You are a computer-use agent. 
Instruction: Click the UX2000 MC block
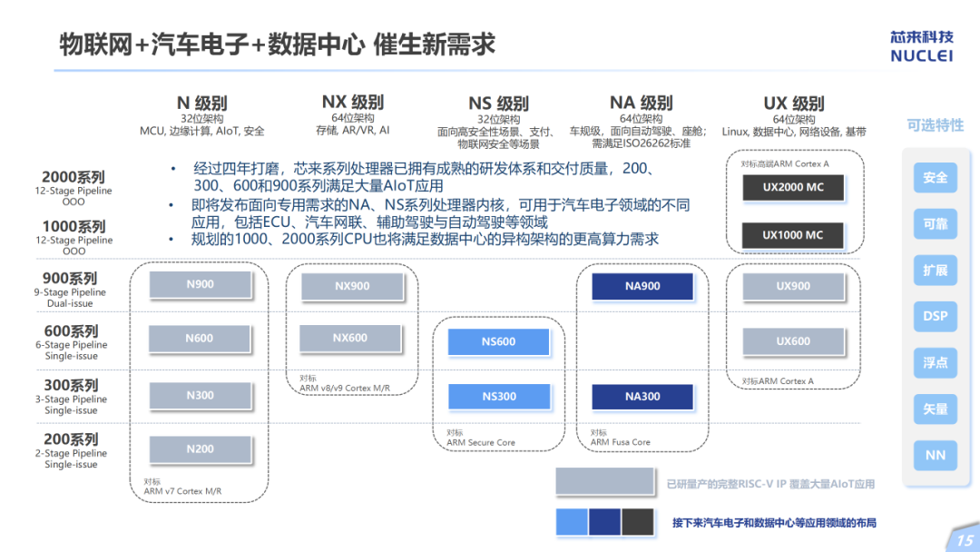793,187
